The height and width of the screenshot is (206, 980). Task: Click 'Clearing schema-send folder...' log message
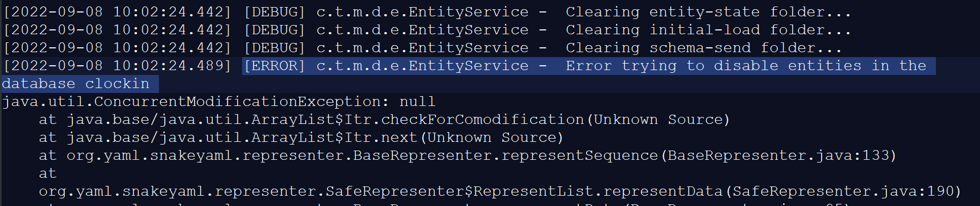[704, 48]
